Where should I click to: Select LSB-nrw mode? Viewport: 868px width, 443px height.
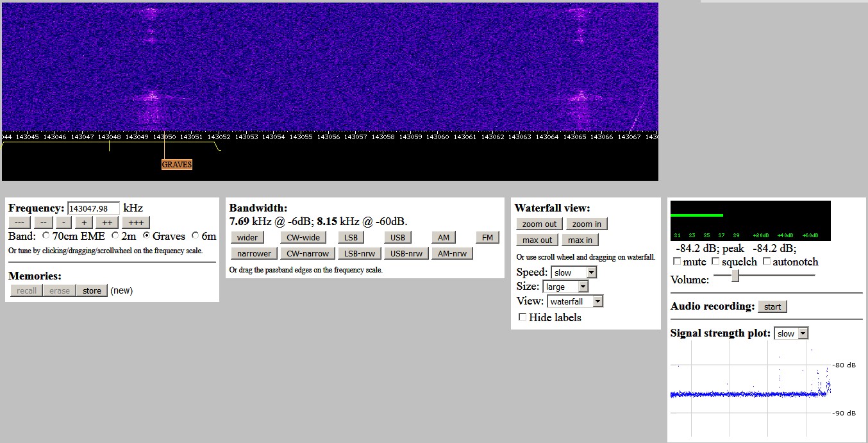[360, 253]
